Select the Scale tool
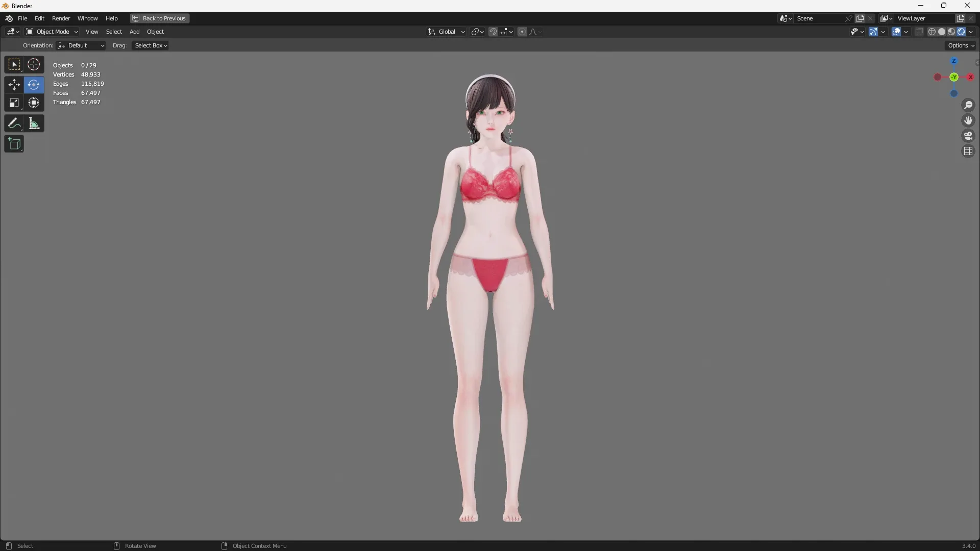Image resolution: width=980 pixels, height=551 pixels. 14,103
